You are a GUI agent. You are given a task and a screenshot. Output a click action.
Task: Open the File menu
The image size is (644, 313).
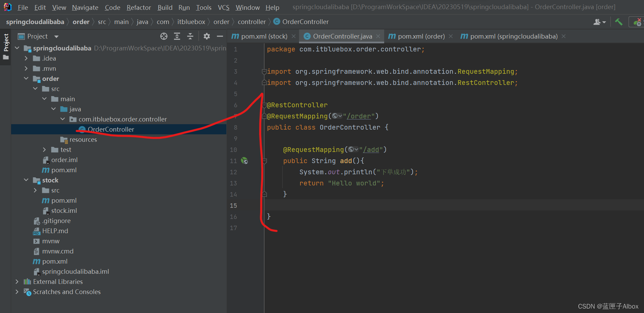coord(23,7)
